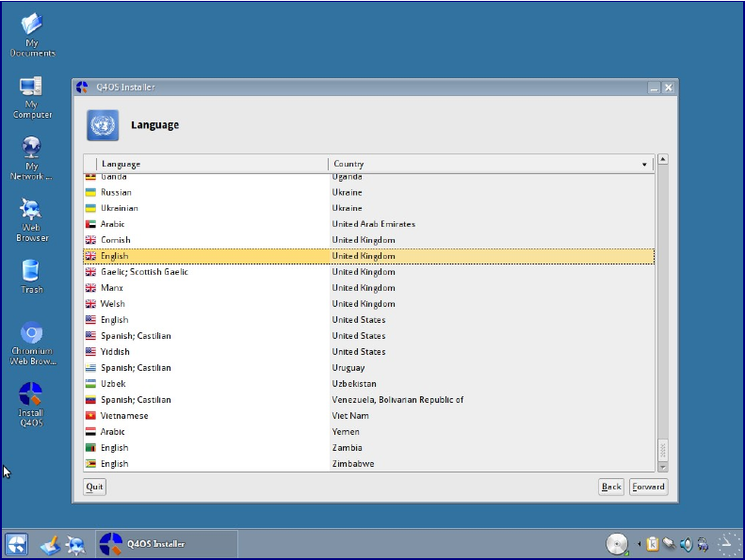Select English for United States
Image resolution: width=745 pixels, height=560 pixels.
[x=368, y=320]
